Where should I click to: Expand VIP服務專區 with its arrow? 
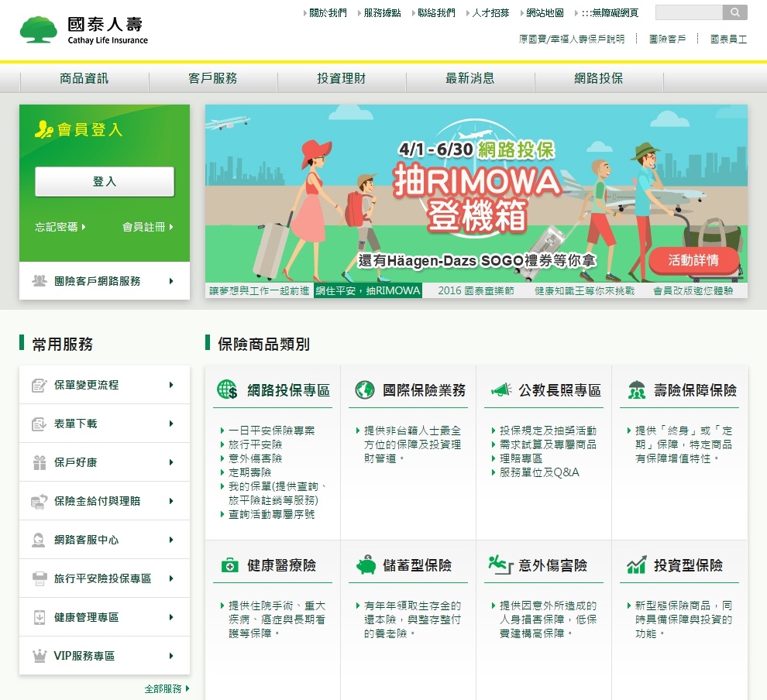pyautogui.click(x=171, y=656)
